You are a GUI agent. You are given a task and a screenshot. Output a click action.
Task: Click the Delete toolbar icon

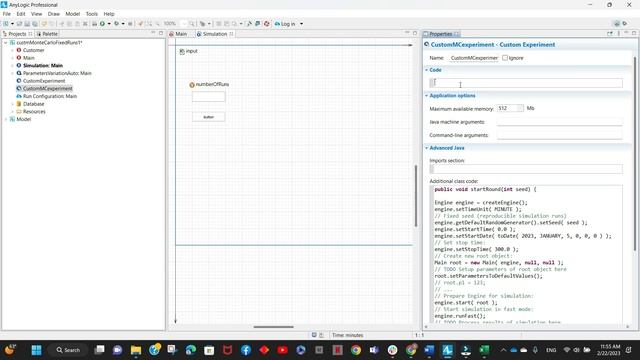point(85,24)
